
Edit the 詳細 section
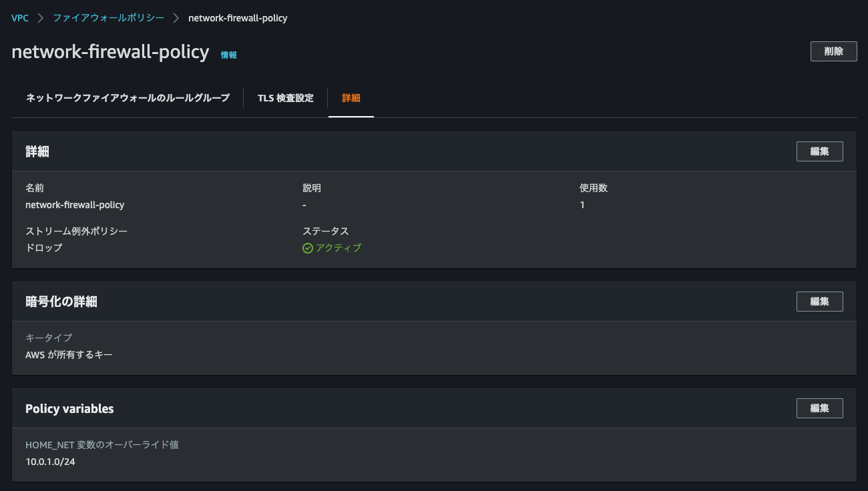point(819,151)
